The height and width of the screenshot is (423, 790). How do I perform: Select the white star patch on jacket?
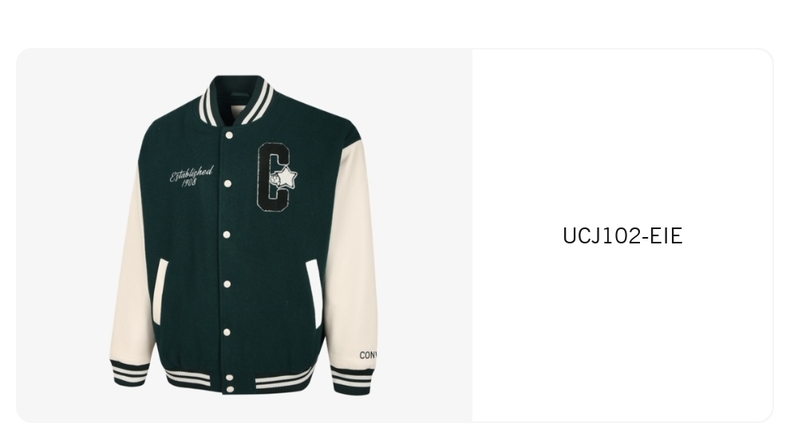pyautogui.click(x=286, y=177)
